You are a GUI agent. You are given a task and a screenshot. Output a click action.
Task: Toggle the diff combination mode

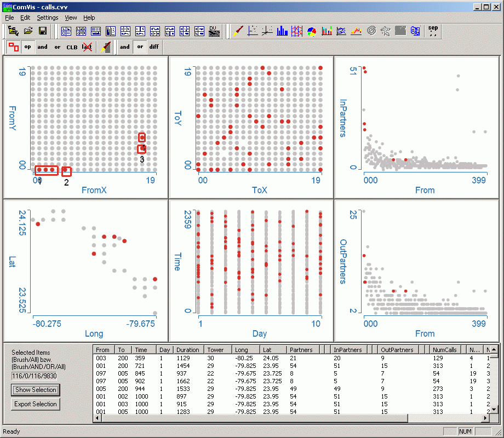(x=154, y=47)
